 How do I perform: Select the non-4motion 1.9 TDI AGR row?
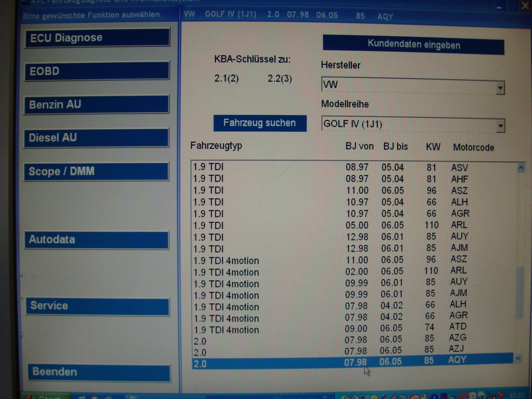coord(354,214)
